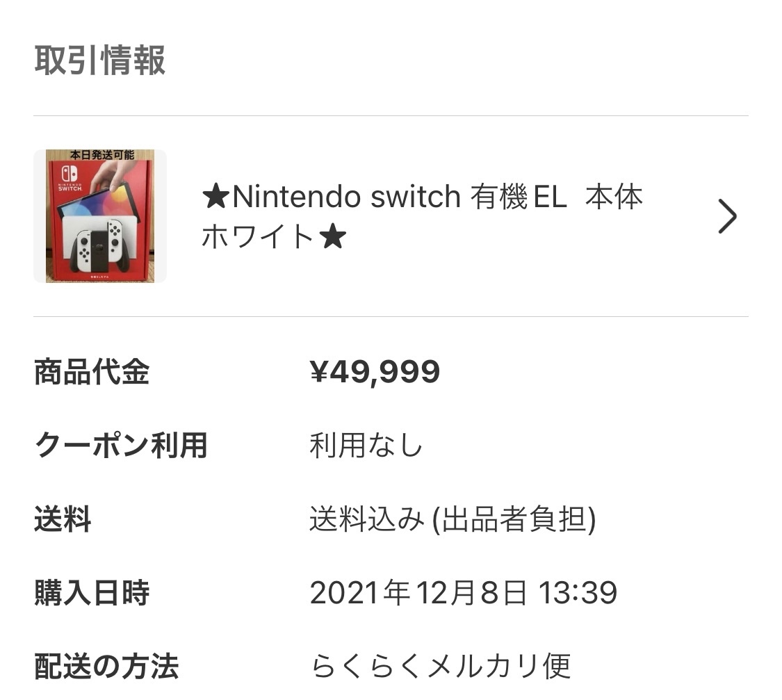
Task: Select the 送料 label
Action: point(63,519)
